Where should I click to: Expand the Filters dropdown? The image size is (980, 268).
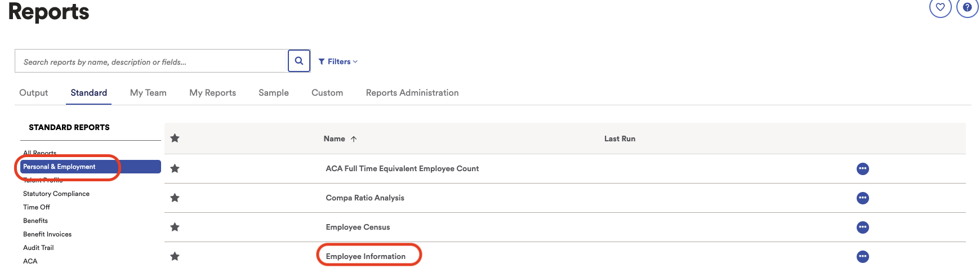pyautogui.click(x=338, y=61)
